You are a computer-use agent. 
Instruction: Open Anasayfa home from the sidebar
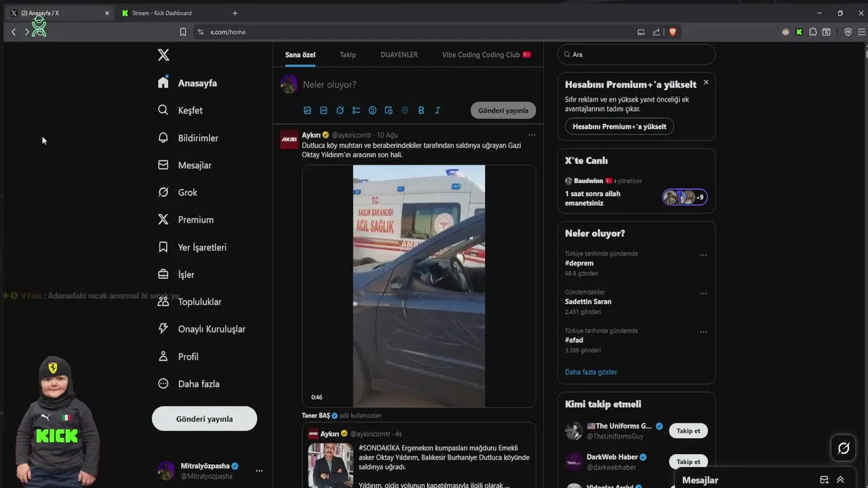tap(187, 83)
